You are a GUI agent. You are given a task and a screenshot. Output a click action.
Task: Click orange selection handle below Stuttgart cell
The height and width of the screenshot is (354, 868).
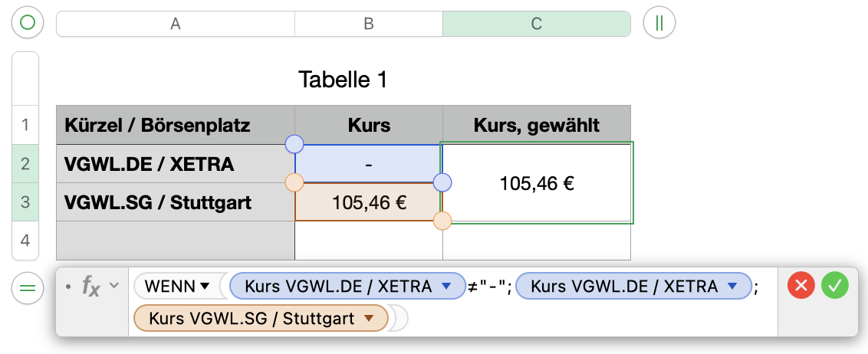(442, 221)
